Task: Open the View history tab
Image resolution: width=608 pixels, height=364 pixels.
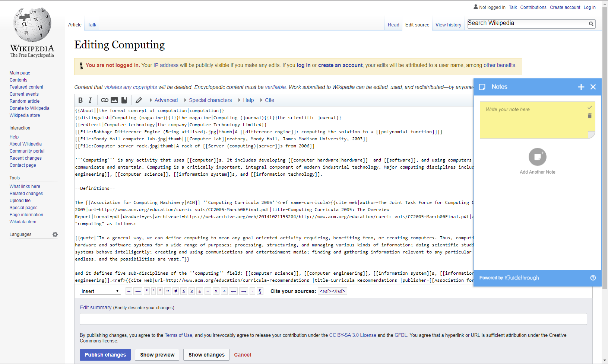Action: (448, 25)
